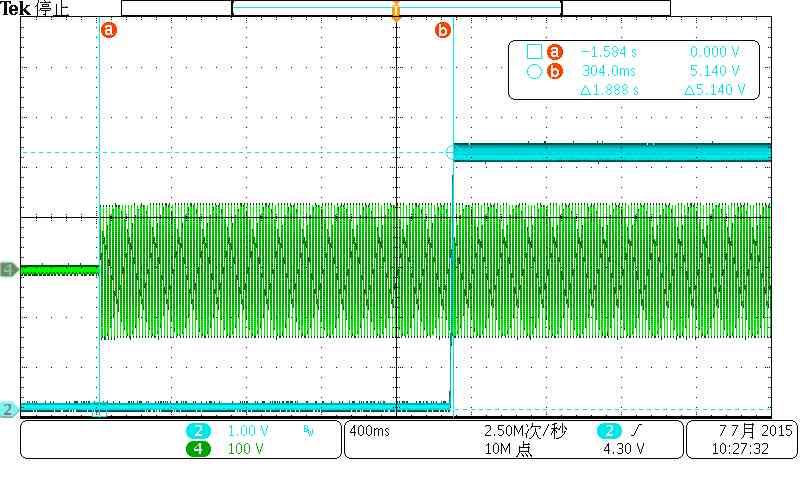Click square cursor a symbol in readout
Viewport: 800px width, 480px height.
pos(534,52)
